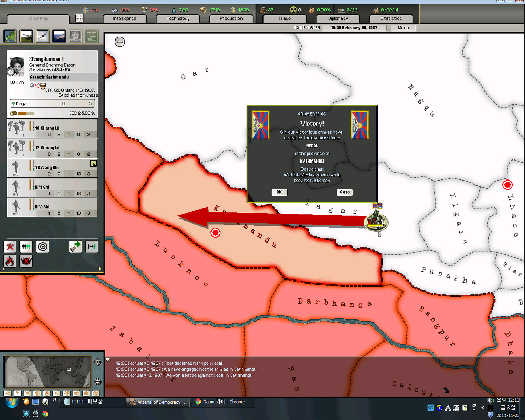This screenshot has height=420, width=525.
Task: Switch to political map mode flag icon
Action: (x=17, y=393)
